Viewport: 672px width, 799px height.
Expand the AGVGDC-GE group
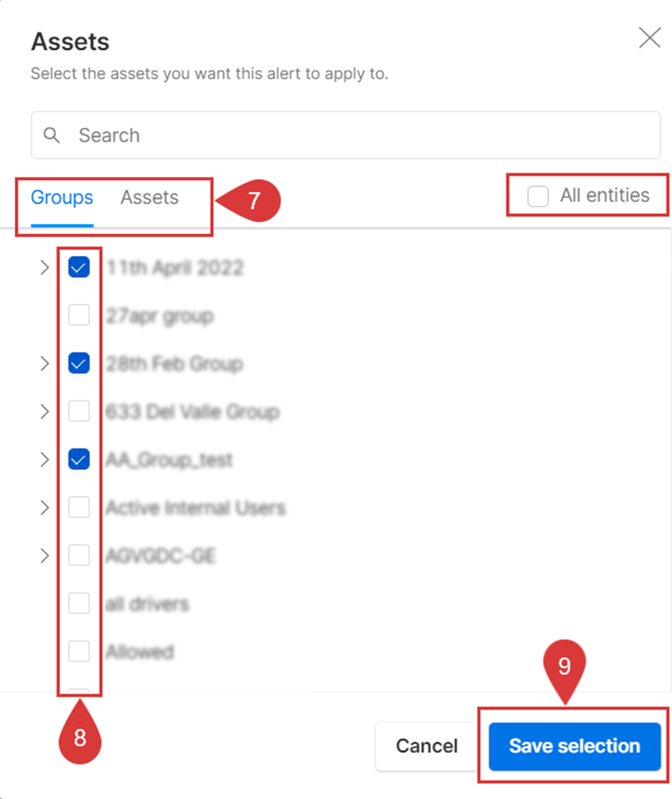click(45, 555)
